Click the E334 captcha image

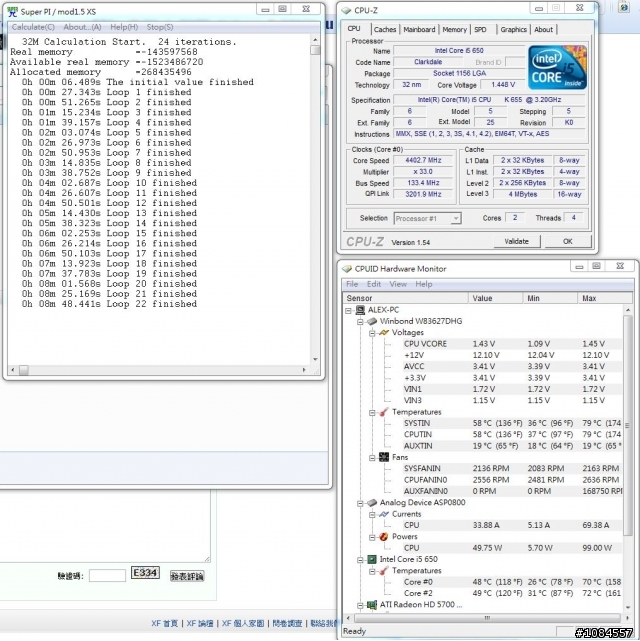[145, 573]
